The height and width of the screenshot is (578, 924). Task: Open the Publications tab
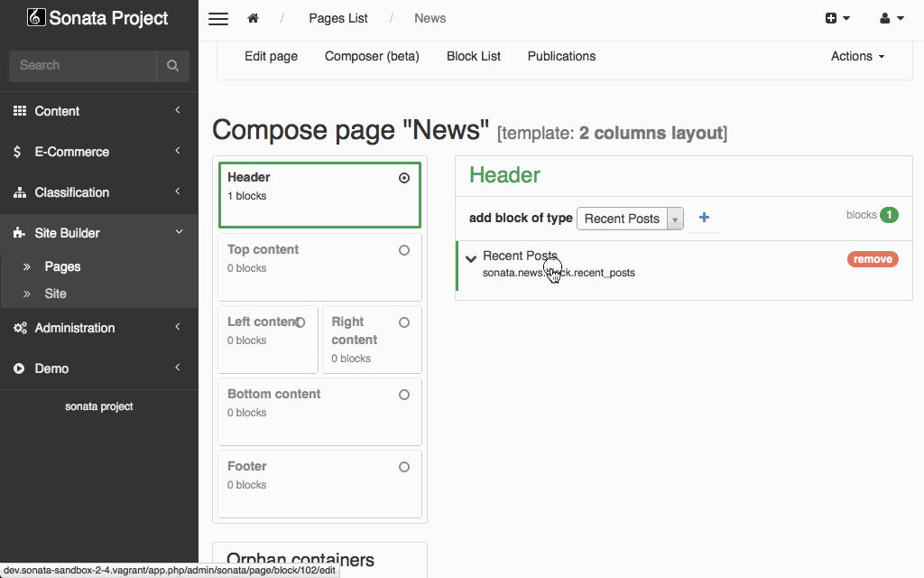(x=561, y=56)
